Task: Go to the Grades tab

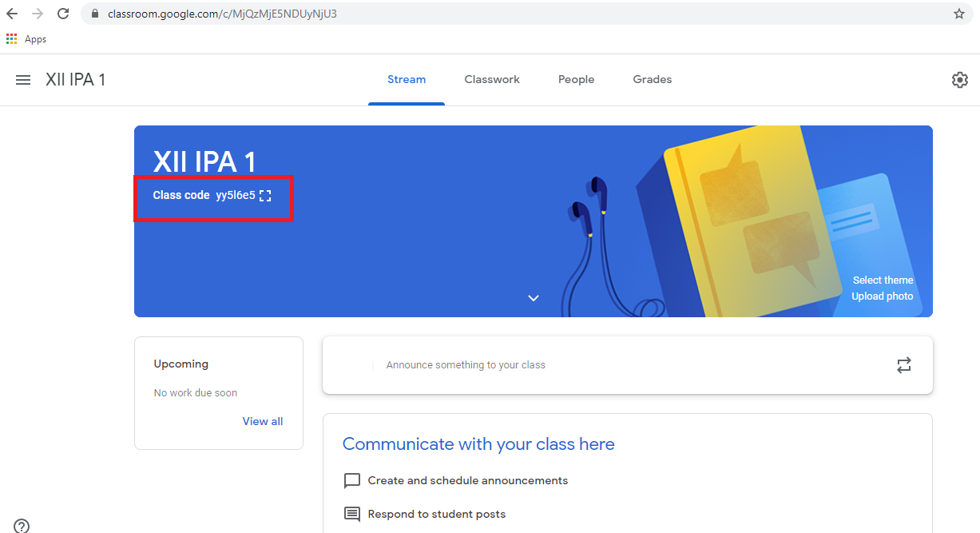Action: point(652,79)
